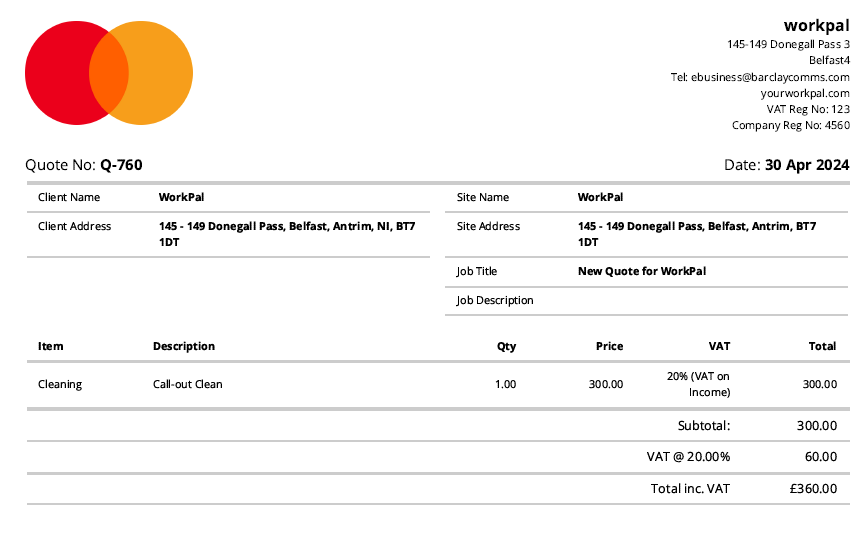This screenshot has width=868, height=541.
Task: Select the 'Call-out Clean' description cell
Action: coord(188,384)
